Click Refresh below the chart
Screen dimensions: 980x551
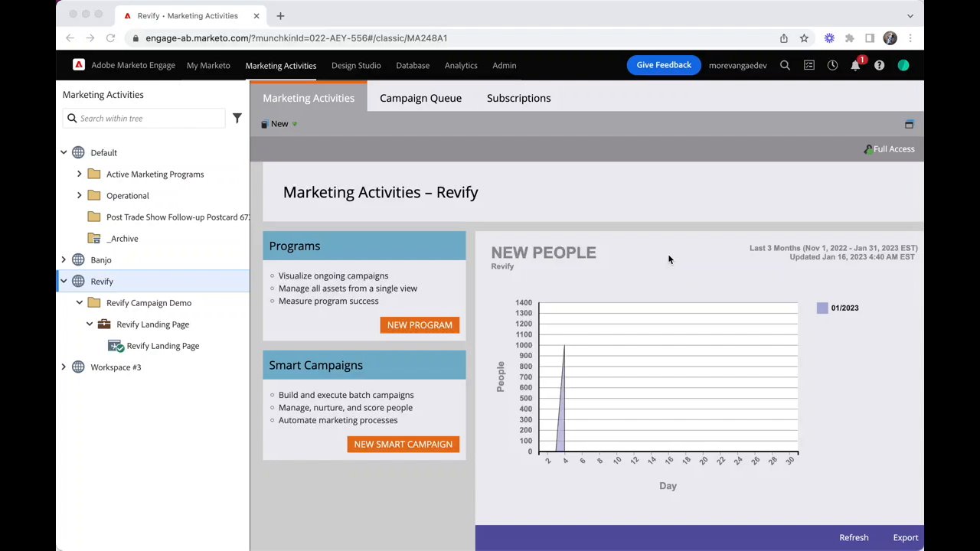[854, 537]
